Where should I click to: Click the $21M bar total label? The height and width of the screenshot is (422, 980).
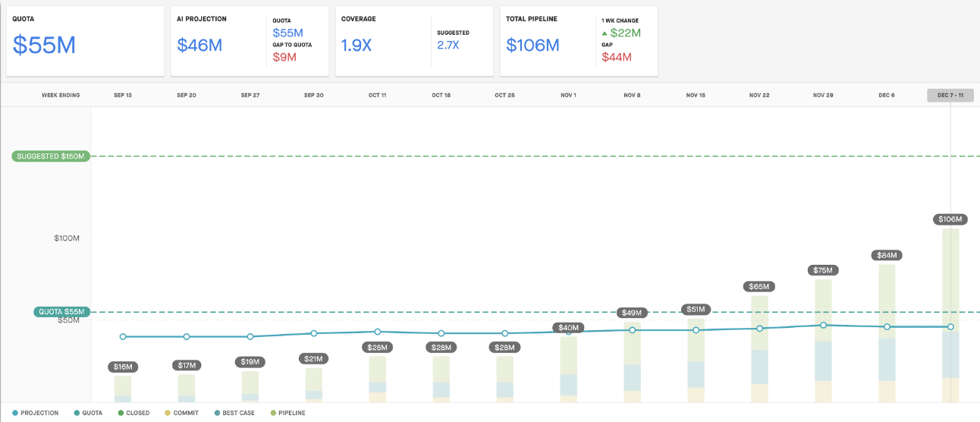point(314,358)
